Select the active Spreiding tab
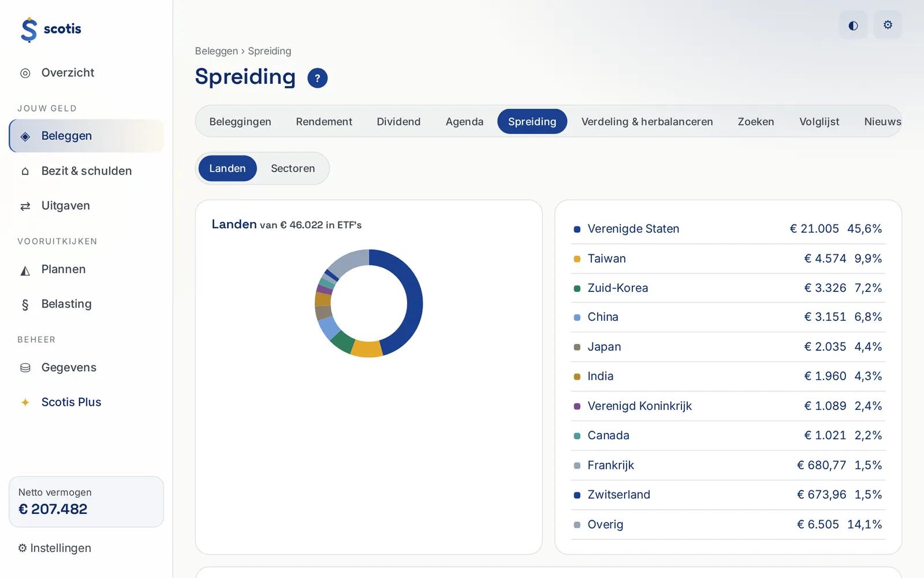924x578 pixels. tap(532, 121)
